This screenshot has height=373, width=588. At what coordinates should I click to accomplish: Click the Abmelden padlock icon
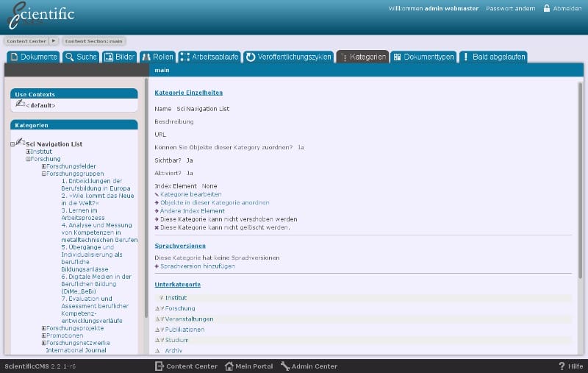click(547, 9)
